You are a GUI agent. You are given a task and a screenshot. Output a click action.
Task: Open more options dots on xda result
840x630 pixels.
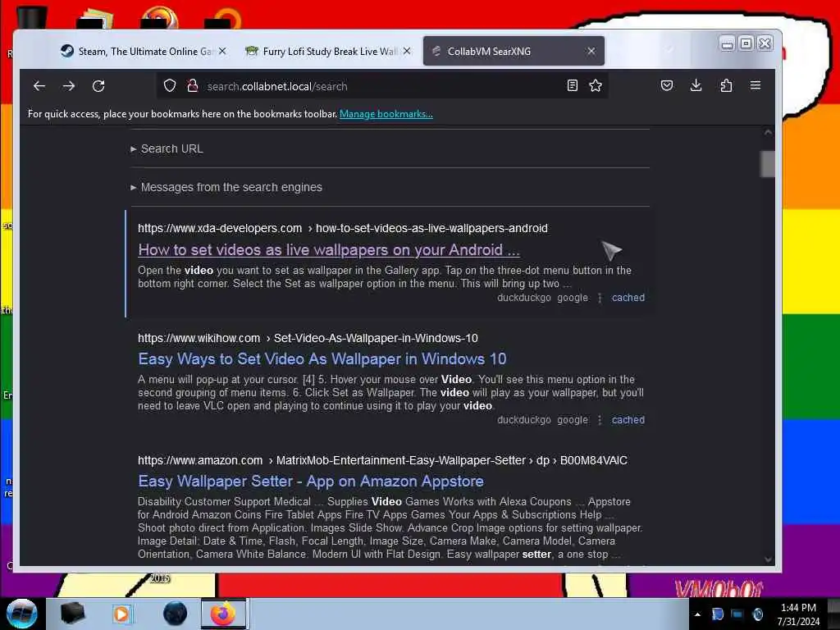coord(600,298)
